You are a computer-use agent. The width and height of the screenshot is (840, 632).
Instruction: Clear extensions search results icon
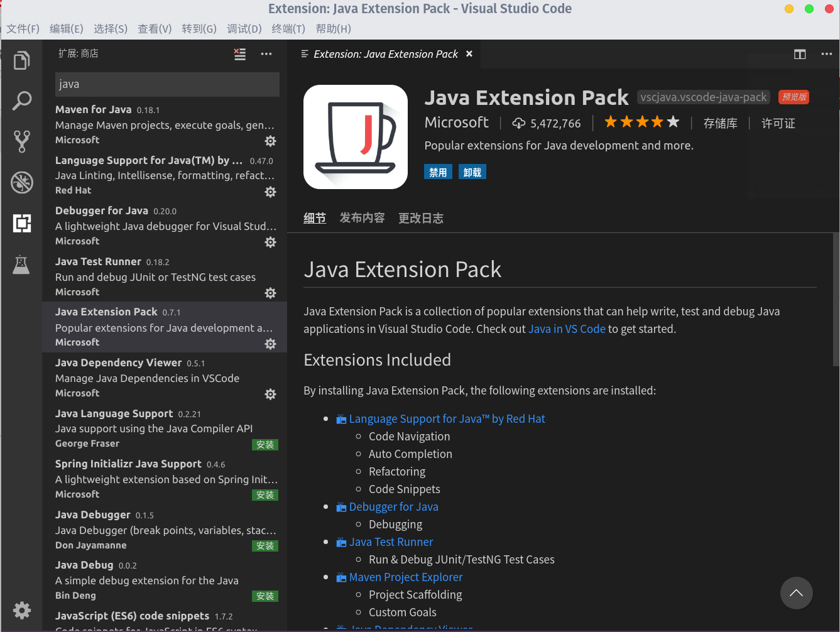(x=240, y=54)
